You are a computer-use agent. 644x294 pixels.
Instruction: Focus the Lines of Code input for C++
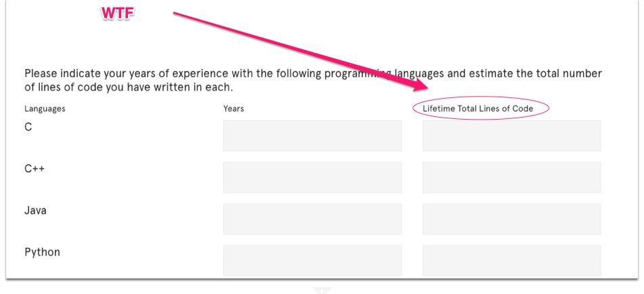511,177
